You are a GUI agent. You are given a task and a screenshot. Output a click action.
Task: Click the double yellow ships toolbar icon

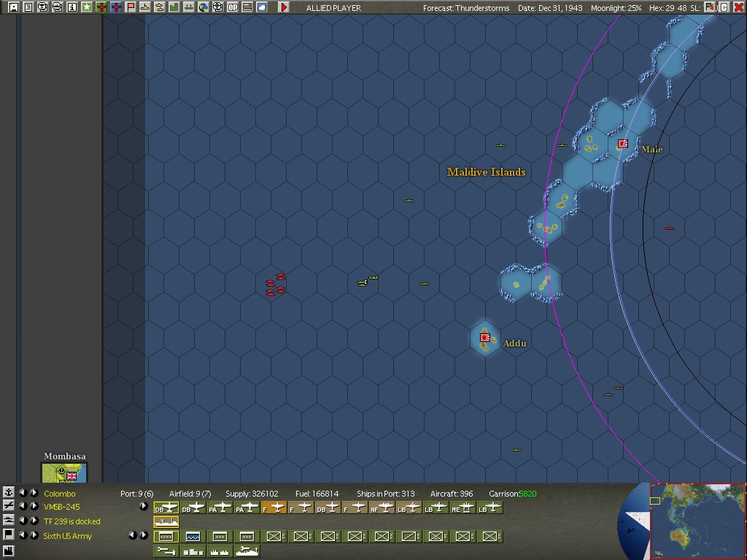click(160, 7)
